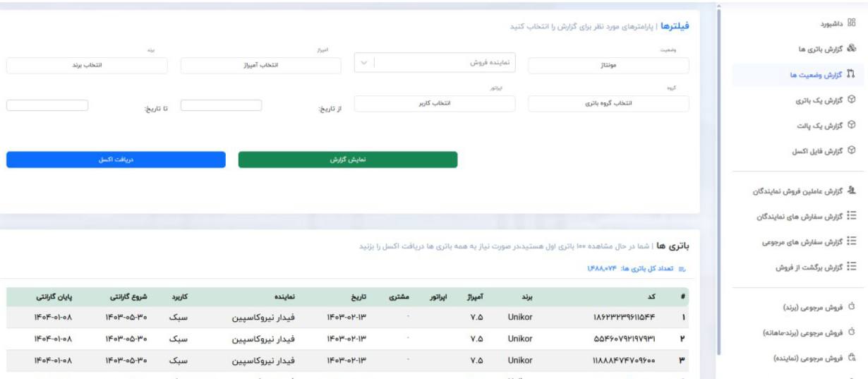Click the پایان گارانتی column header
This screenshot has width=868, height=379.
[53, 296]
